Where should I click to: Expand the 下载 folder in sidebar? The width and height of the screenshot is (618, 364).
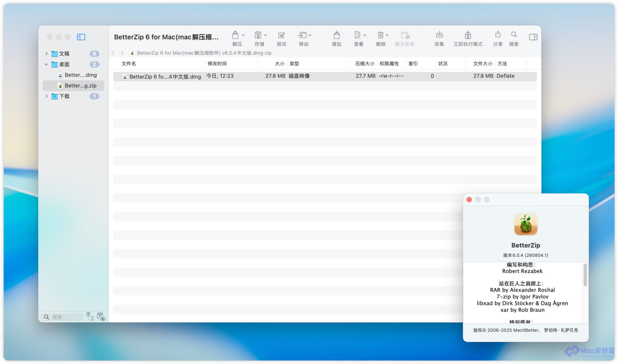[46, 96]
